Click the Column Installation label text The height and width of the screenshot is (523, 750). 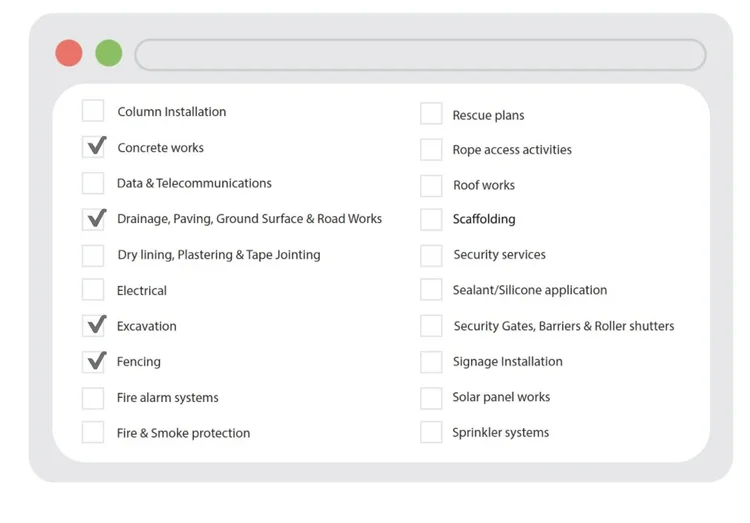click(x=172, y=111)
